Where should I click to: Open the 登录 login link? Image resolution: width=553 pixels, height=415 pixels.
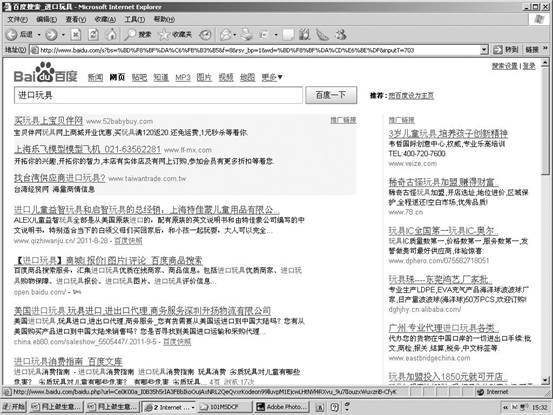point(529,66)
